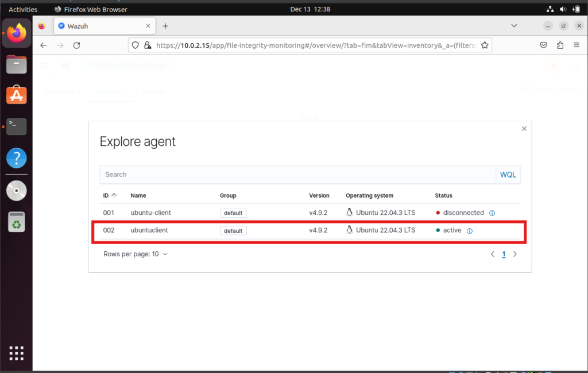
Task: Sort the table by Operating system column
Action: 369,195
